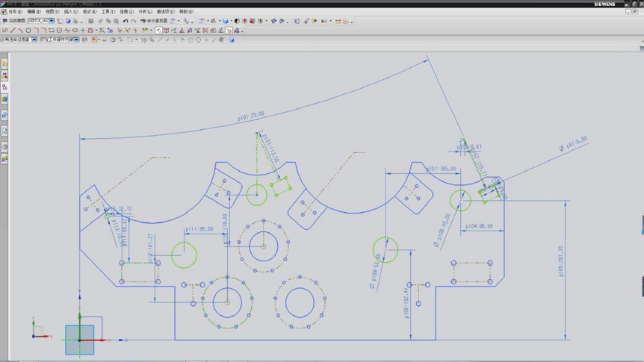Select the Circle sketch tool

[x=28, y=31]
